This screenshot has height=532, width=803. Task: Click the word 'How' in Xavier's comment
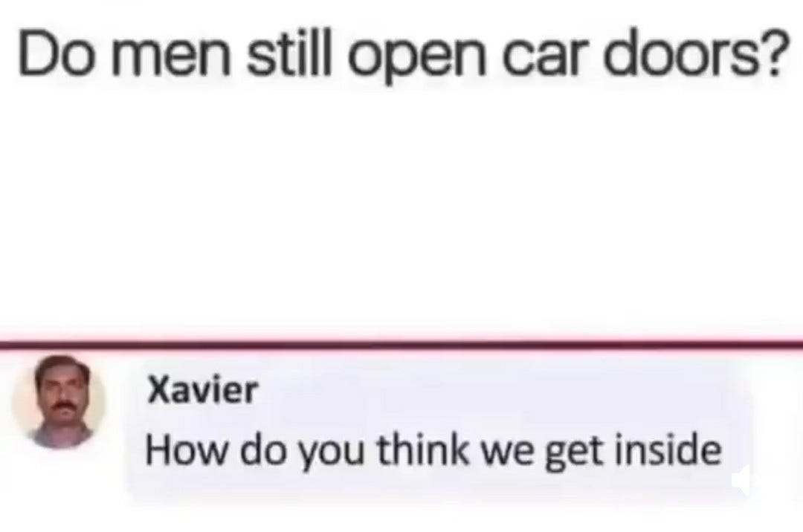pyautogui.click(x=185, y=450)
